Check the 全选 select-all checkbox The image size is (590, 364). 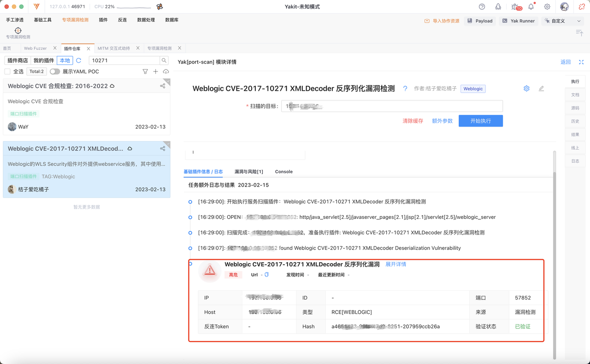[x=7, y=71]
